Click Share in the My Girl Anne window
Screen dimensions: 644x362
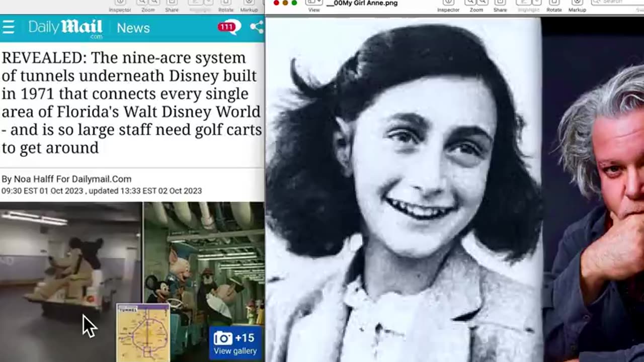click(500, 6)
